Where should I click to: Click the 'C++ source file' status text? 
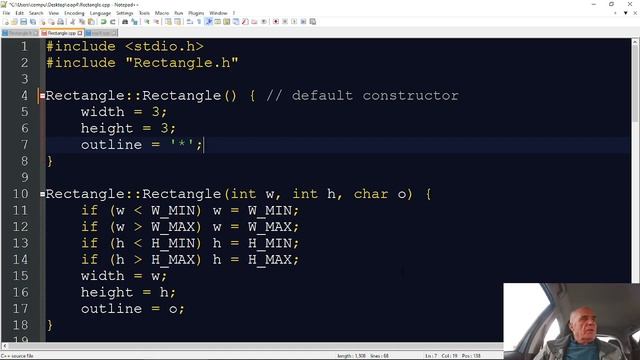pos(17,356)
